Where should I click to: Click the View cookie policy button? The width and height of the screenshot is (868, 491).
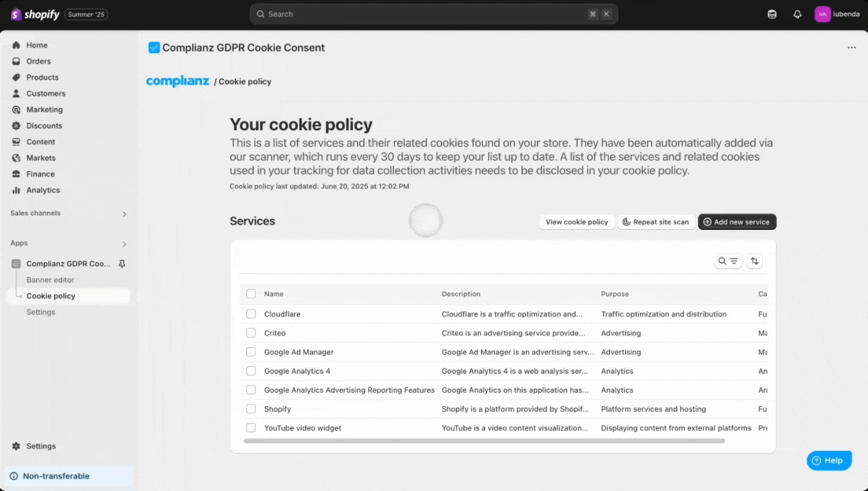pyautogui.click(x=577, y=222)
